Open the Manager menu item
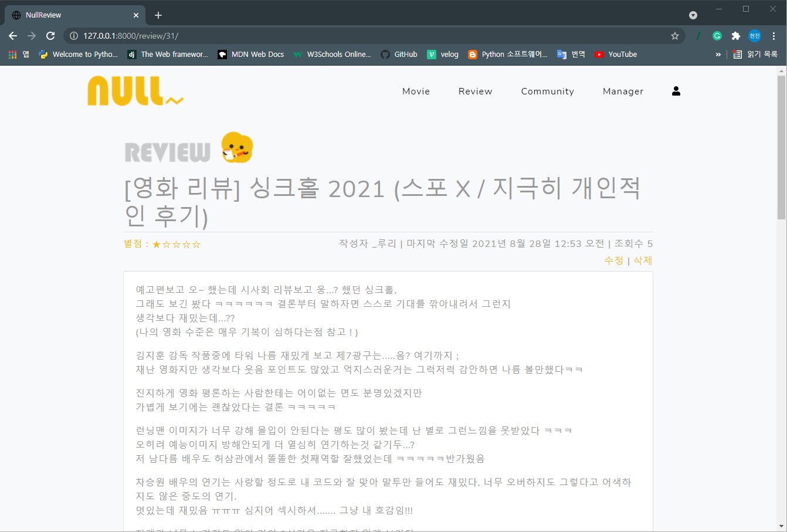Screen dimensions: 787x532 click(x=623, y=91)
